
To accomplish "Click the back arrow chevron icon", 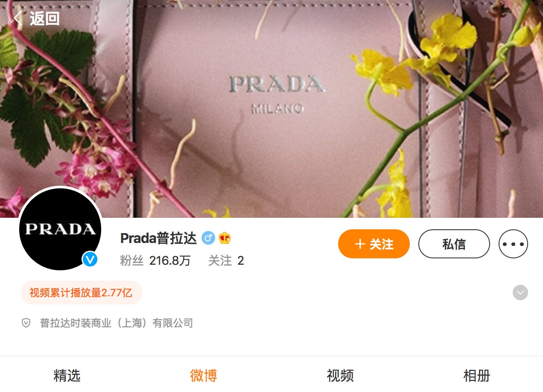I will click(18, 18).
